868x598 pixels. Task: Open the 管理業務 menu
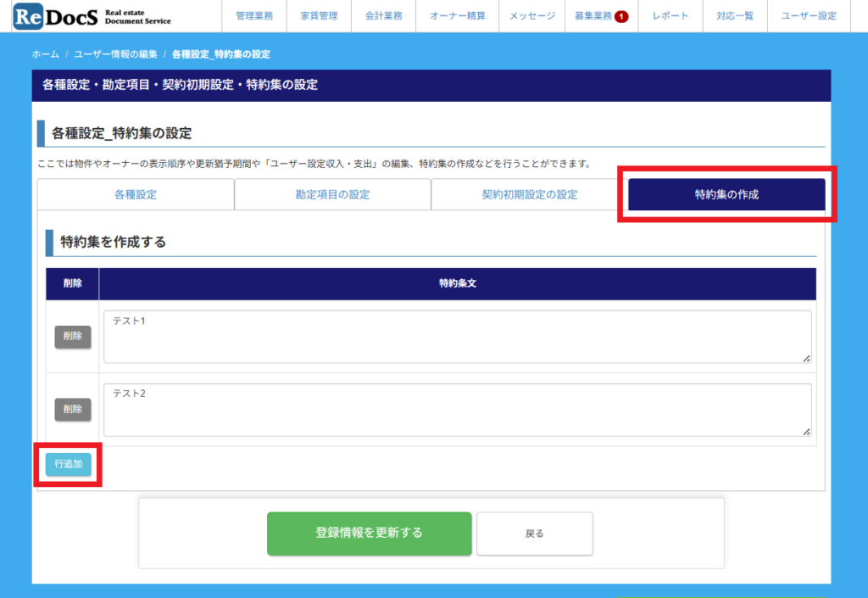pos(254,16)
